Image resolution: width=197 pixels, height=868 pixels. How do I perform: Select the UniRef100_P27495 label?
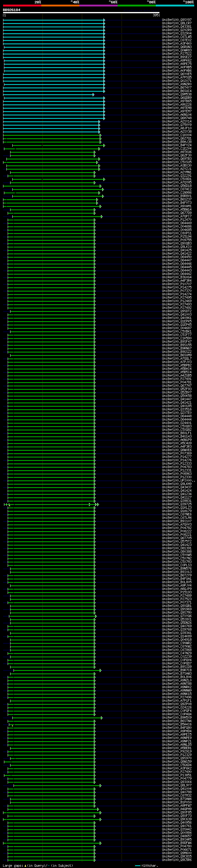(x=177, y=297)
